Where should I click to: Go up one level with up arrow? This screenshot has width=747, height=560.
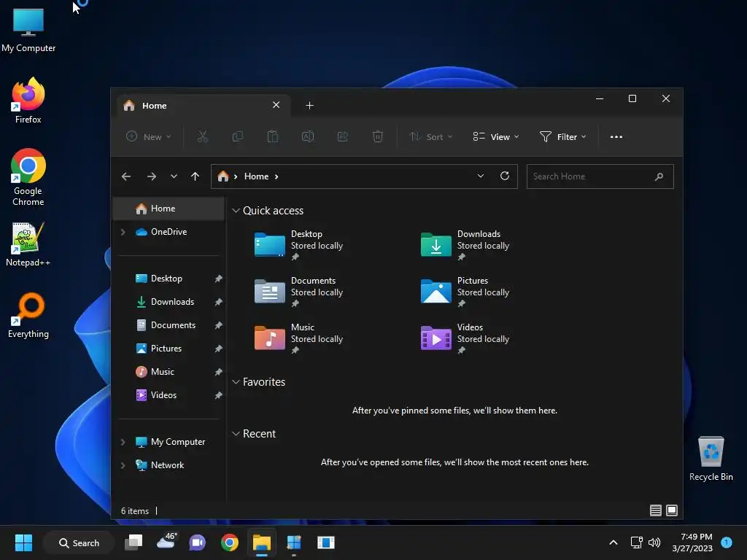(x=195, y=176)
